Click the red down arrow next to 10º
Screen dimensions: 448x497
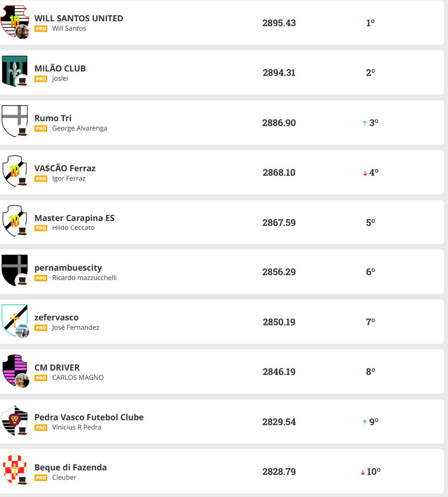point(362,472)
